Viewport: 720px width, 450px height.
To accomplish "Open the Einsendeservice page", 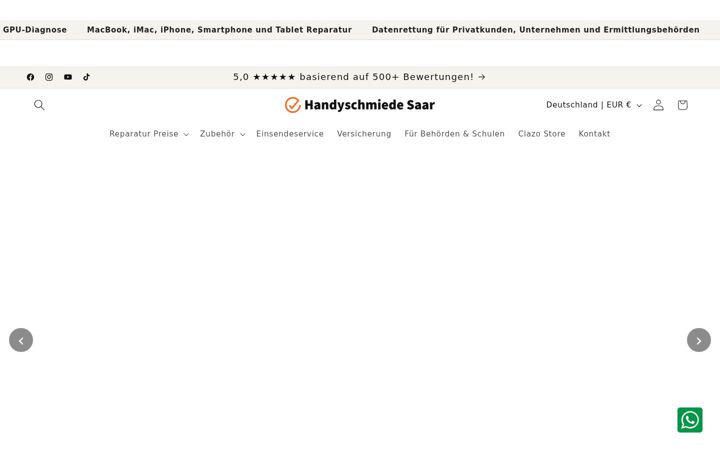I will 290,134.
